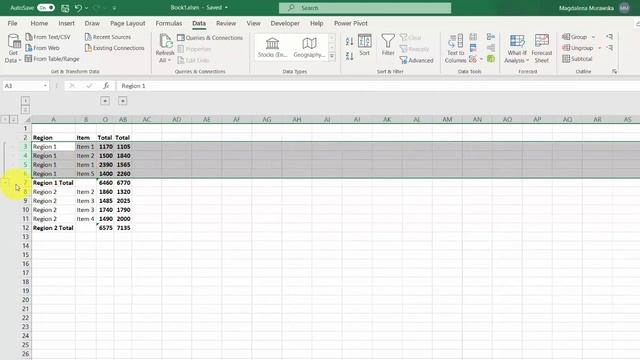Open the Data Validation dropdown arrow
Screen dimensions: 640x360
[x=481, y=59]
